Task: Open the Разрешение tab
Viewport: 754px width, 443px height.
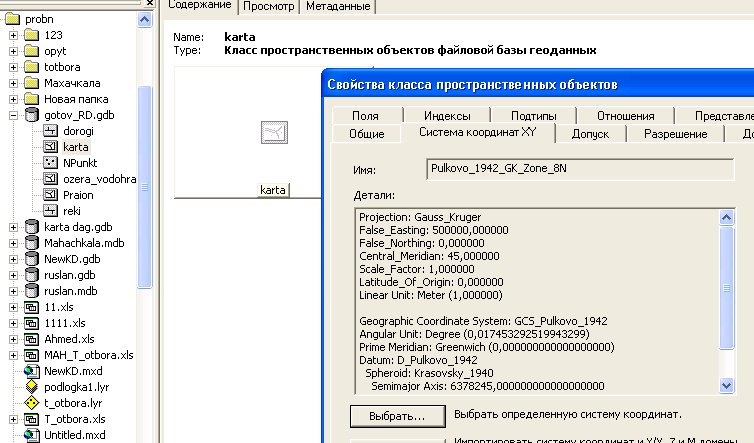Action: 676,134
